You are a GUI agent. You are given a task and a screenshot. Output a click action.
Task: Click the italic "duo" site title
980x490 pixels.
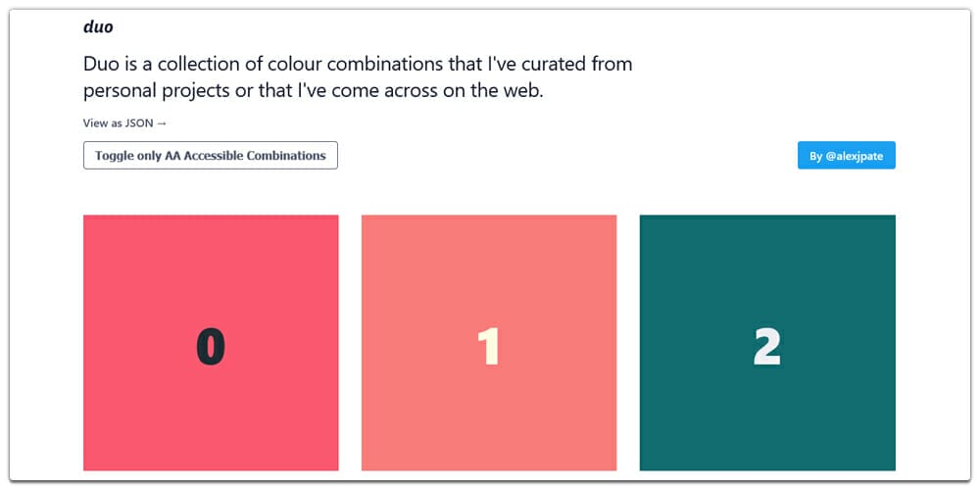(x=98, y=27)
